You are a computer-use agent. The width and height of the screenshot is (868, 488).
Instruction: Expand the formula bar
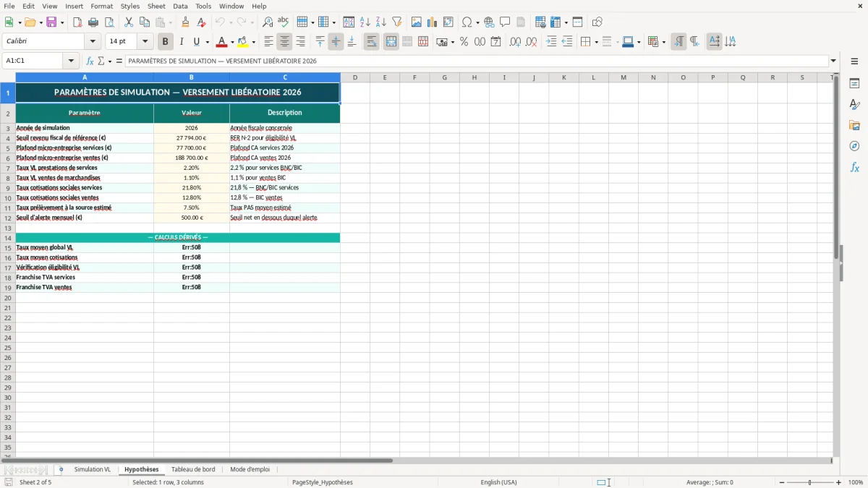[x=833, y=61]
